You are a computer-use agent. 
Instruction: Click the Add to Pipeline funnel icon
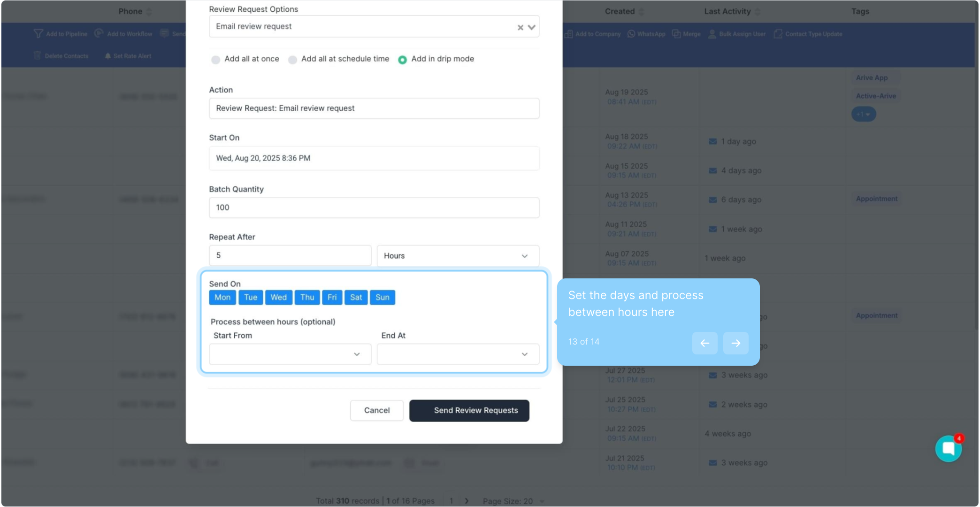click(38, 34)
